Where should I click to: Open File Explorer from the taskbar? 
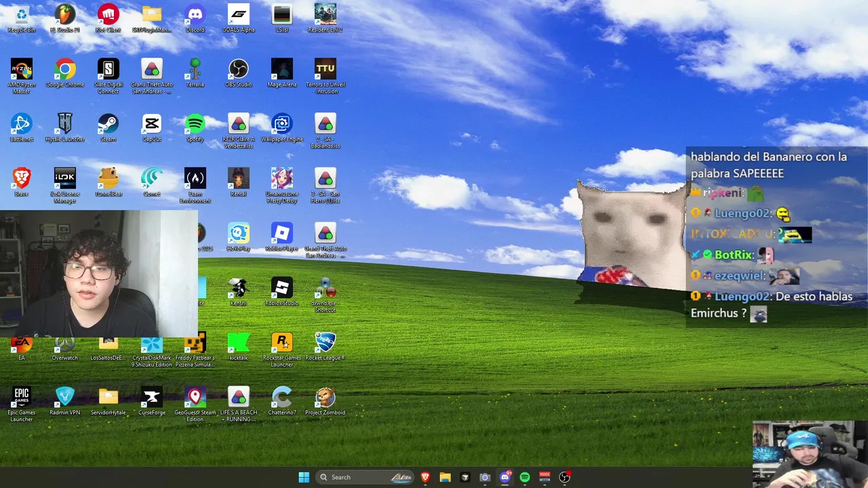(x=445, y=477)
